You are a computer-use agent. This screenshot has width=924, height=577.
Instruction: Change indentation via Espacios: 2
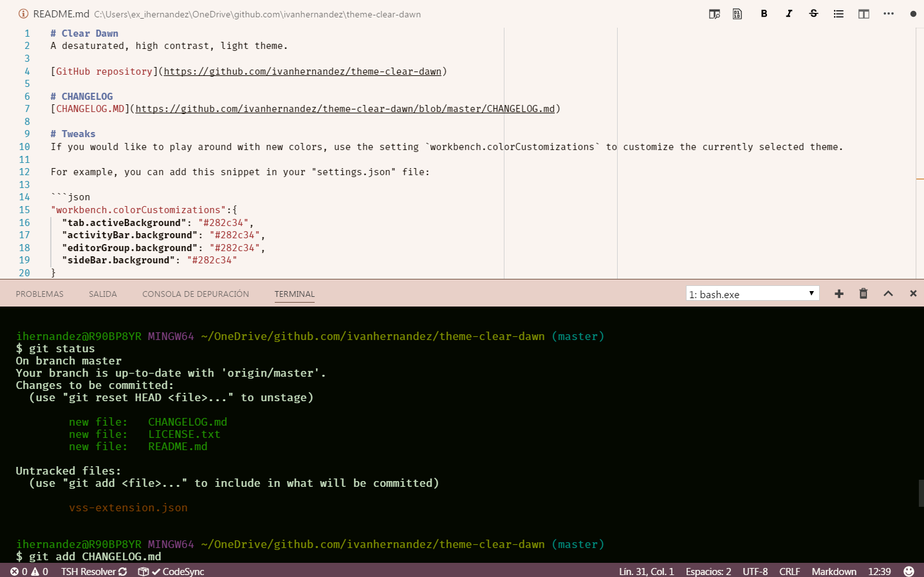708,571
